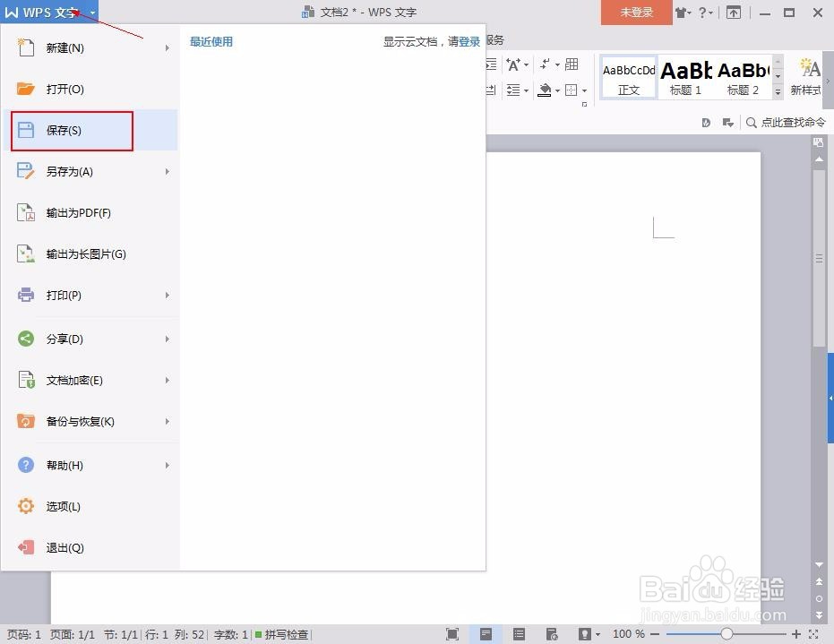Click the floppy disk icon beside 保存

click(x=25, y=130)
